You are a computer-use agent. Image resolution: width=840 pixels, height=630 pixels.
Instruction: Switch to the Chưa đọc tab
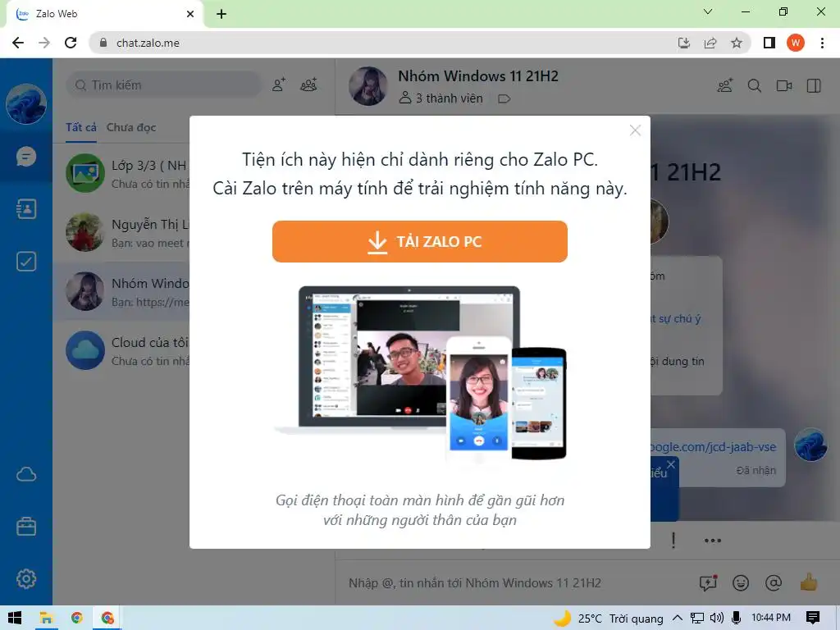coord(131,127)
